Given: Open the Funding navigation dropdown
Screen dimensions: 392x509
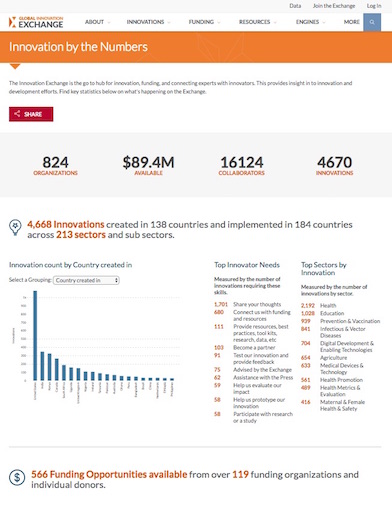Looking at the screenshot, I should (204, 22).
